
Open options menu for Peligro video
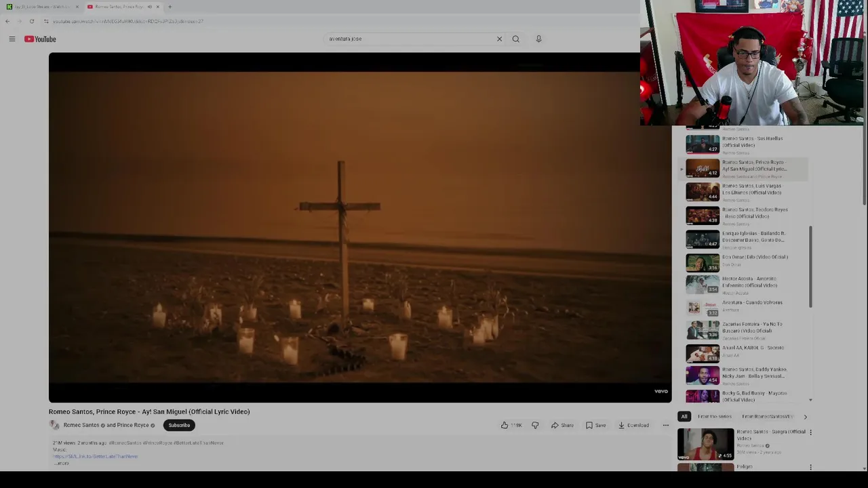click(810, 467)
